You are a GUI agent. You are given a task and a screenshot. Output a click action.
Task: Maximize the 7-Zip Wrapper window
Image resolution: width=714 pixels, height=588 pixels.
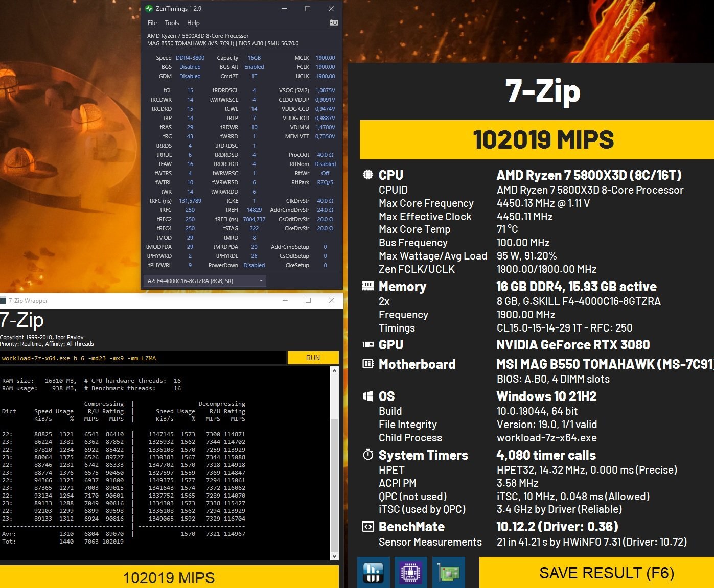pyautogui.click(x=308, y=300)
